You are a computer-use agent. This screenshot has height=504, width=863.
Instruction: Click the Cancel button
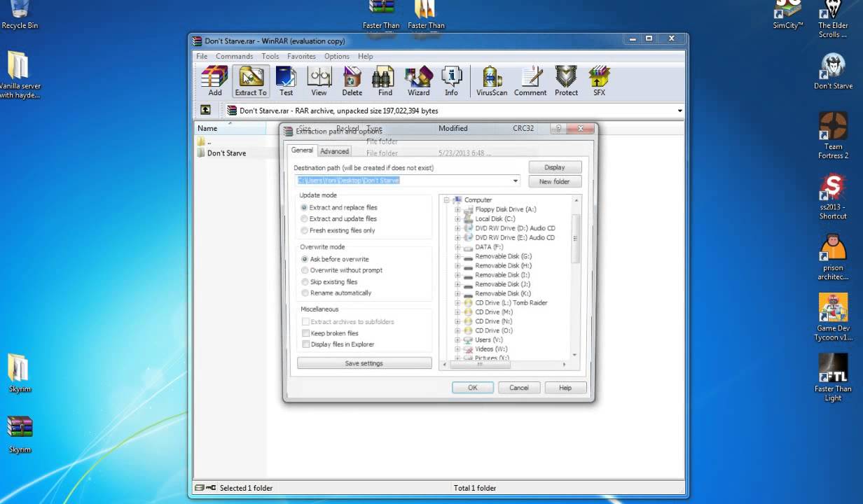519,387
